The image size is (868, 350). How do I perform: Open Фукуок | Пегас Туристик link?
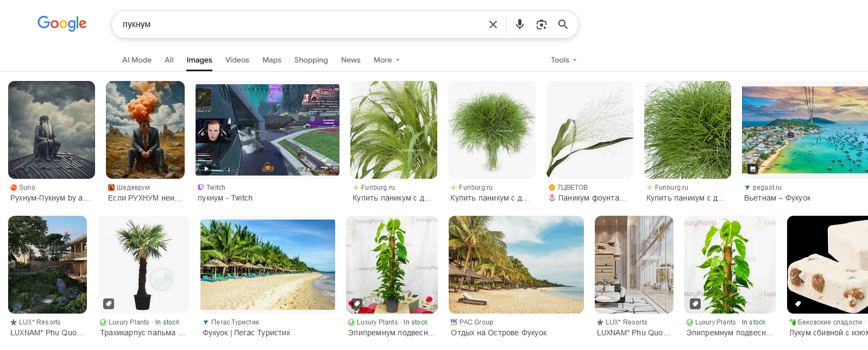[x=247, y=333]
